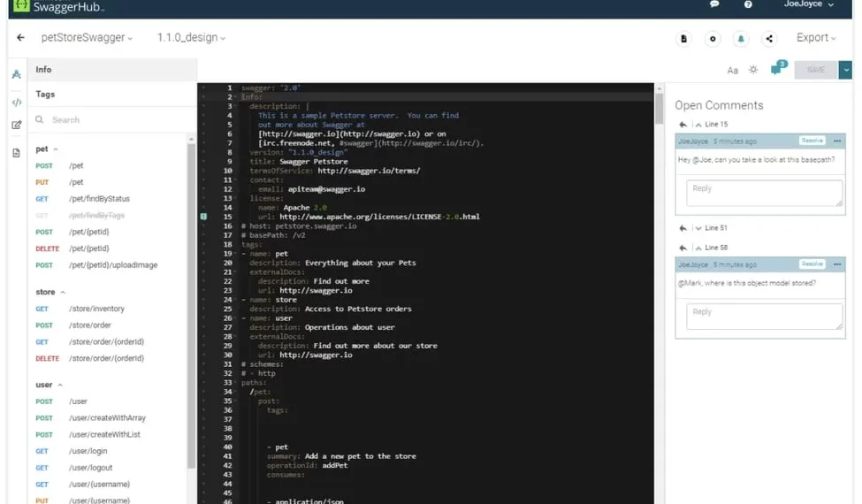Open the JoeJoyce user menu

pyautogui.click(x=809, y=4)
